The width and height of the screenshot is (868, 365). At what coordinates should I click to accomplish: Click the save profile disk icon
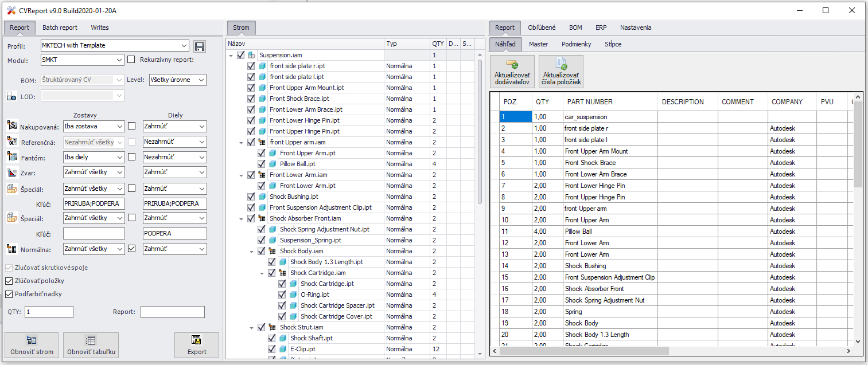point(200,45)
